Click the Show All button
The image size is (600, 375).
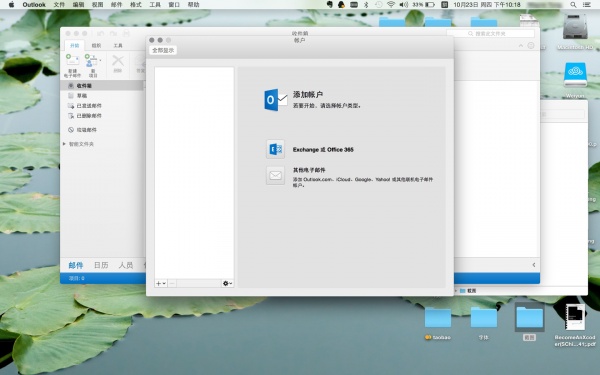click(163, 51)
